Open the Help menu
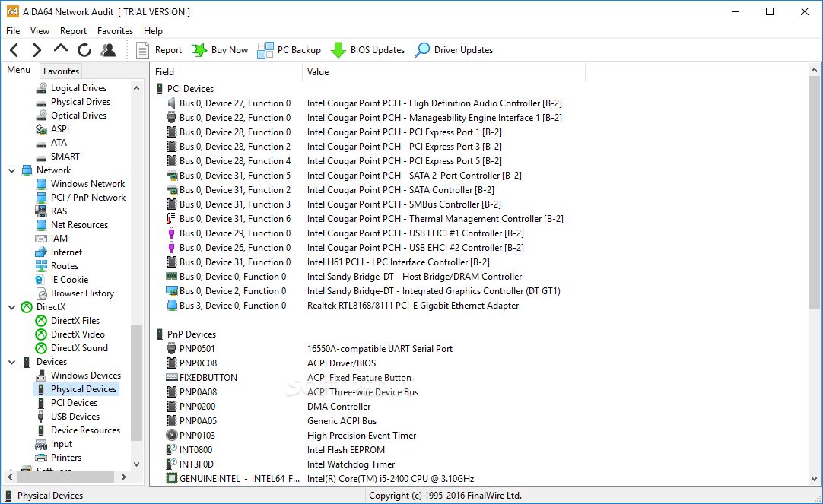 point(153,31)
